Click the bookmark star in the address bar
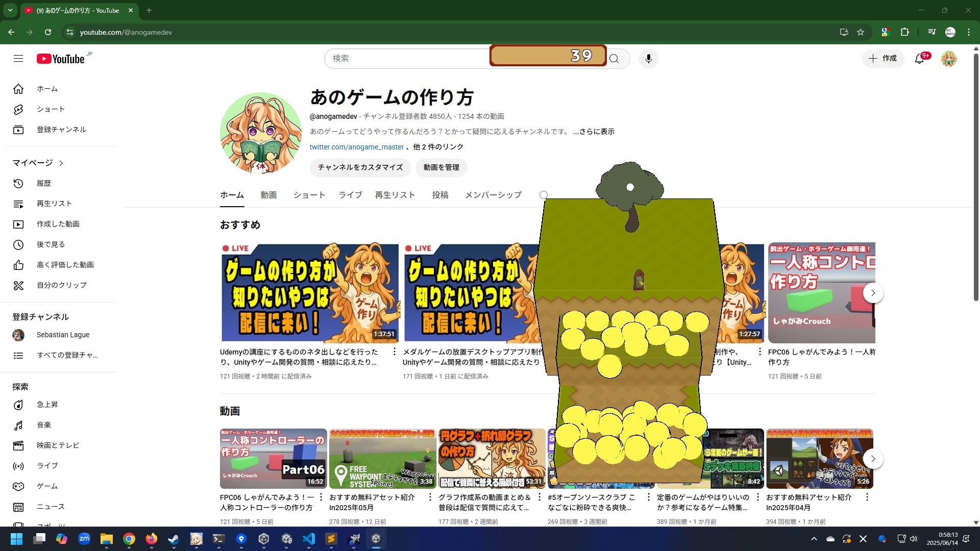Screen dimensions: 980x551 pyautogui.click(x=861, y=32)
